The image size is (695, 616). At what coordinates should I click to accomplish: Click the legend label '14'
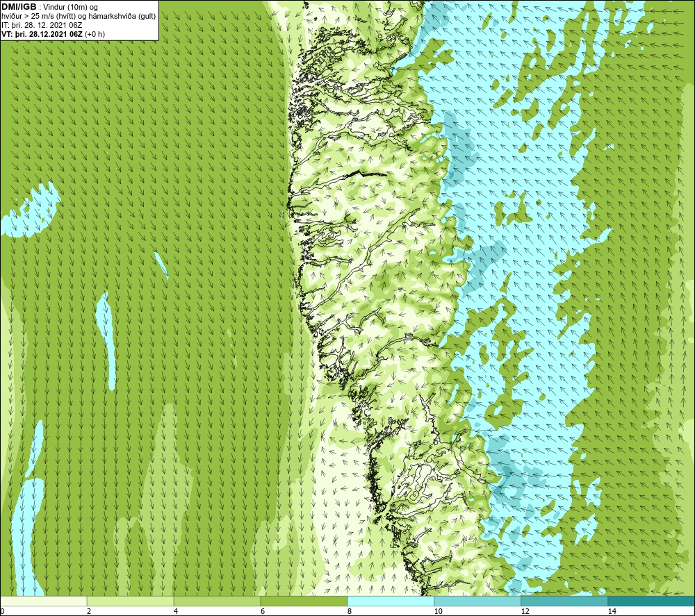click(612, 612)
